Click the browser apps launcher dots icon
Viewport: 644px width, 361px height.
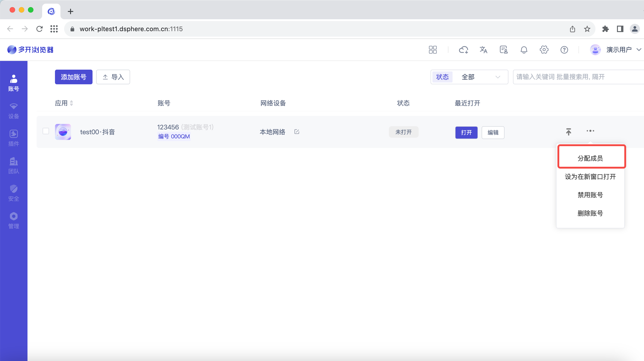point(54,29)
